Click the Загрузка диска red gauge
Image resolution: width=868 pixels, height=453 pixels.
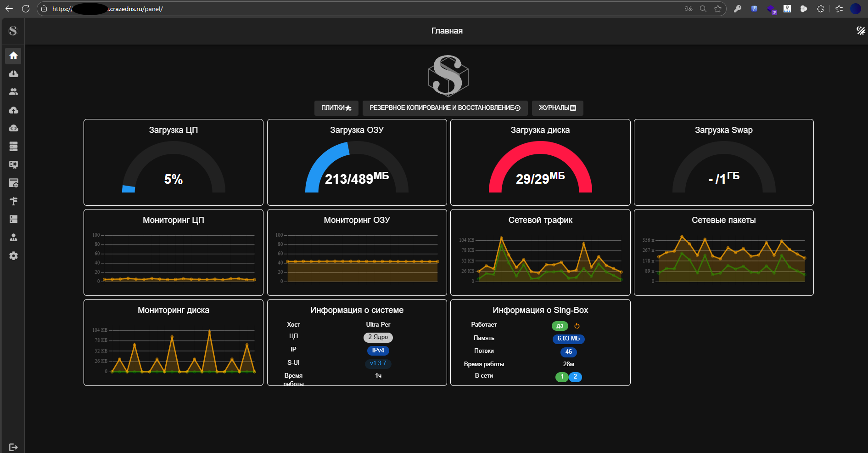click(540, 167)
